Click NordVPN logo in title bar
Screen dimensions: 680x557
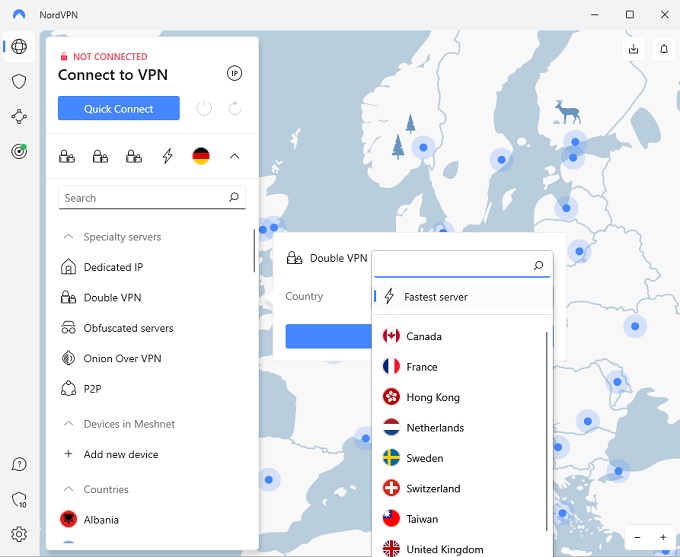tap(19, 14)
